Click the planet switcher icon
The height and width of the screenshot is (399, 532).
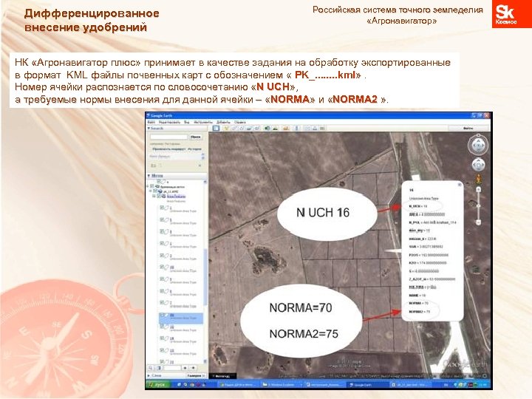(286, 129)
